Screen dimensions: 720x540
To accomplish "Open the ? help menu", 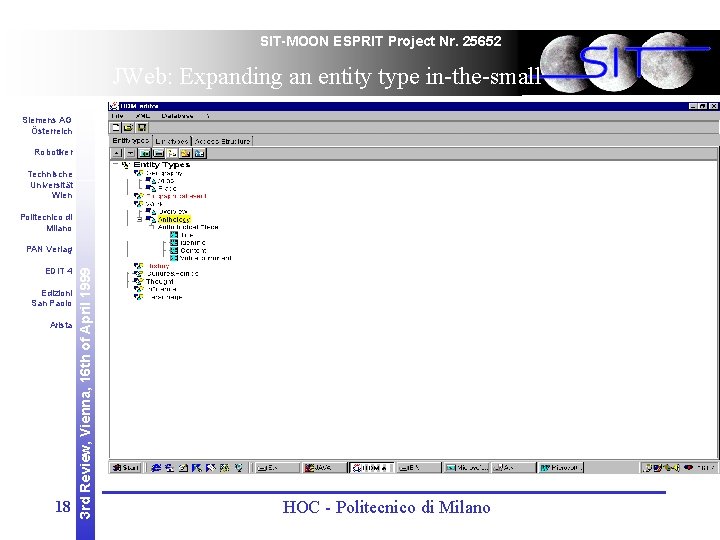I will 208,116.
